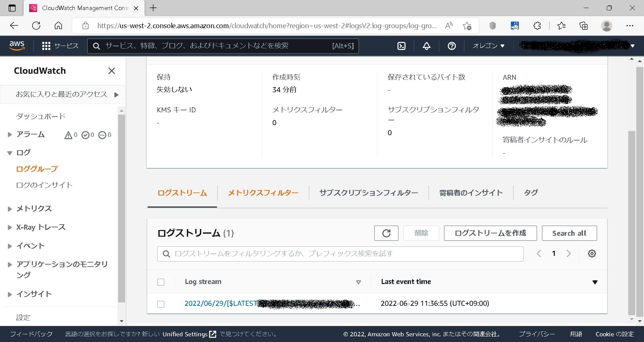Open the account menu dropdown

632,46
